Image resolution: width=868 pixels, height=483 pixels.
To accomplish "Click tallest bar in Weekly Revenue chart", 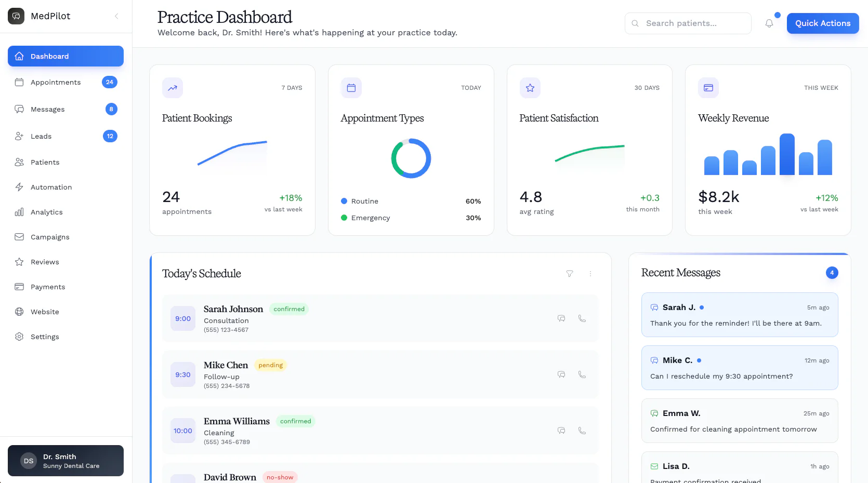I will point(787,154).
